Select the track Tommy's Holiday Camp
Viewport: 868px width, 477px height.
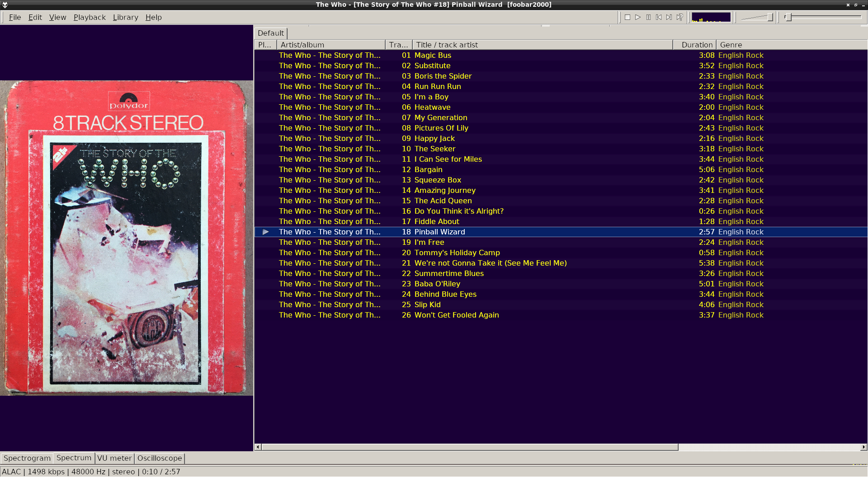tap(561, 253)
